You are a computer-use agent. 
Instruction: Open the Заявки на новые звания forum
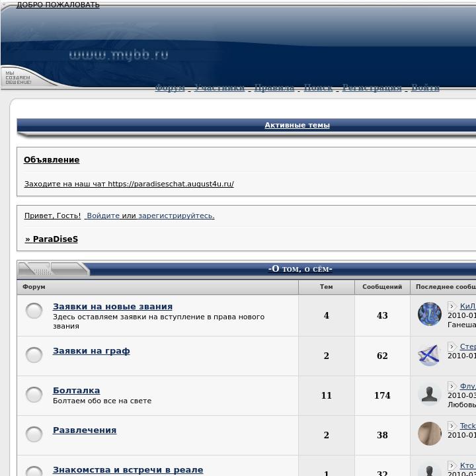pyautogui.click(x=112, y=307)
